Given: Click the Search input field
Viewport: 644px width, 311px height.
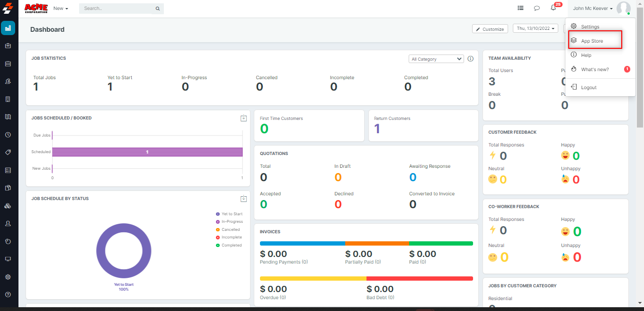Looking at the screenshot, I should 118,9.
